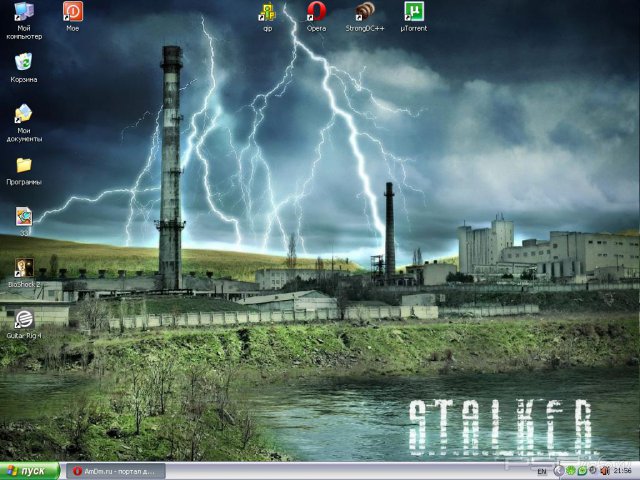Launch Guitar Rig 4 shortcut

coord(24,320)
